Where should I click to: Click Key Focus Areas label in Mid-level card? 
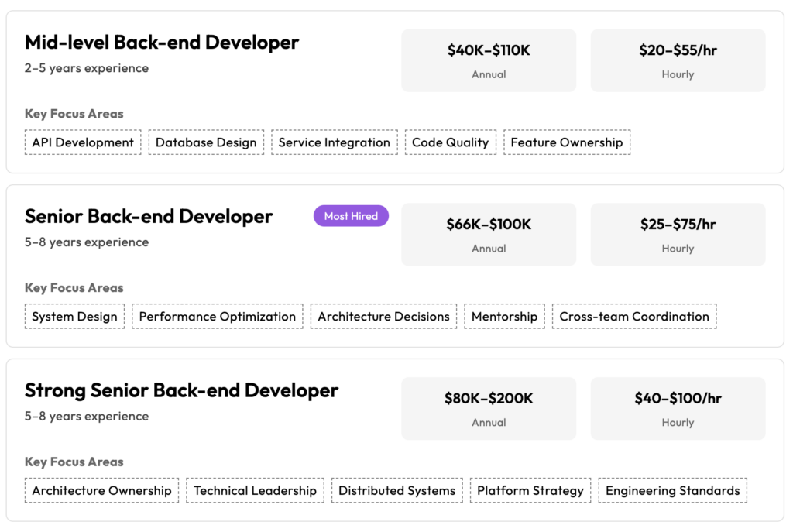tap(74, 114)
